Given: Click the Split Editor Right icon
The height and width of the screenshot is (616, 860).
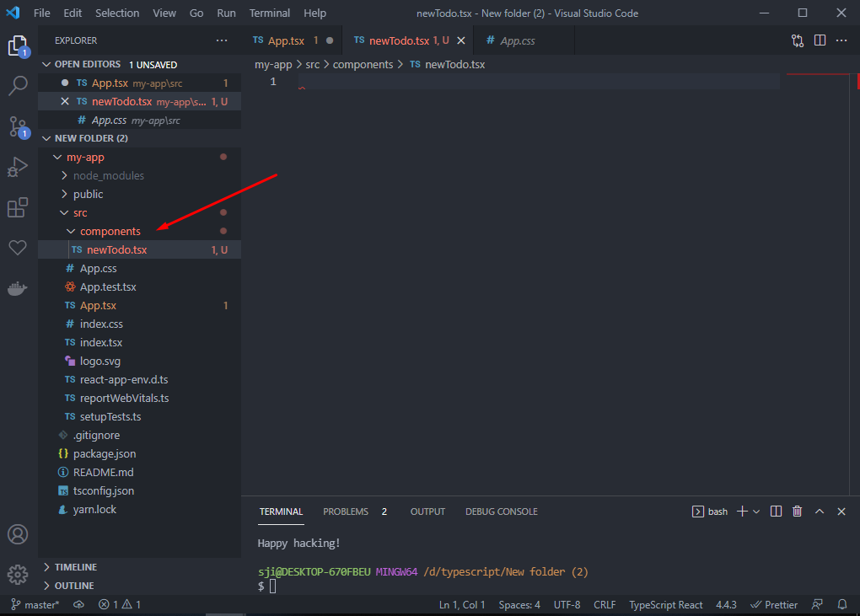Looking at the screenshot, I should tap(820, 40).
